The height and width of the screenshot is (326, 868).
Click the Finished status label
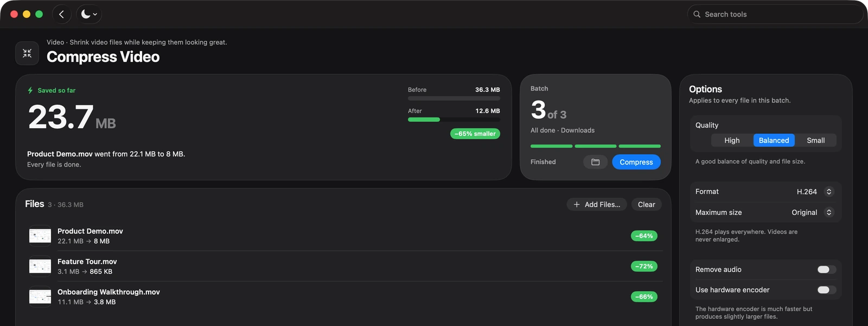pyautogui.click(x=543, y=162)
